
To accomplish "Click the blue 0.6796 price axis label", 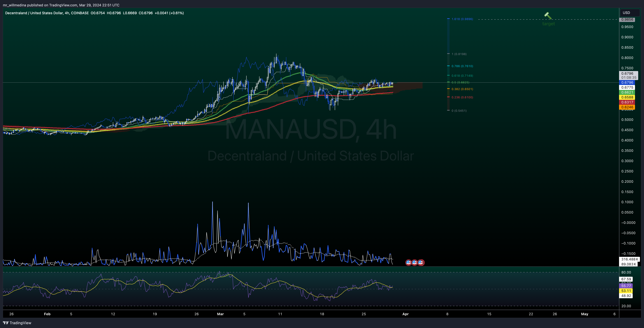I will tap(627, 83).
